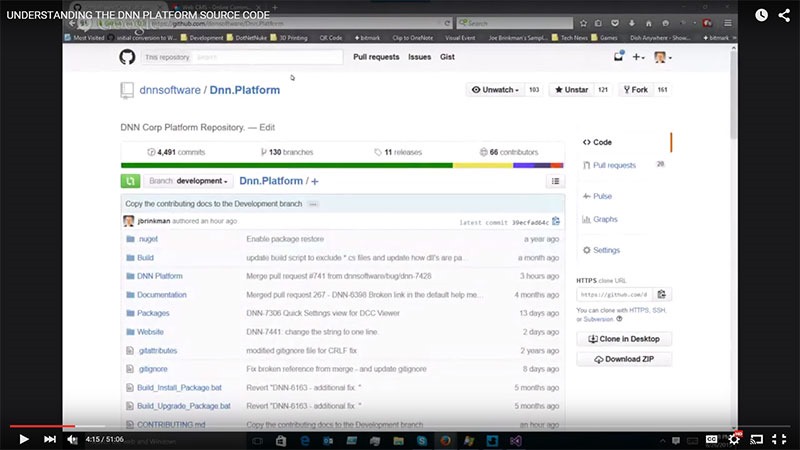Seek on the video progress bar

[x=400, y=426]
